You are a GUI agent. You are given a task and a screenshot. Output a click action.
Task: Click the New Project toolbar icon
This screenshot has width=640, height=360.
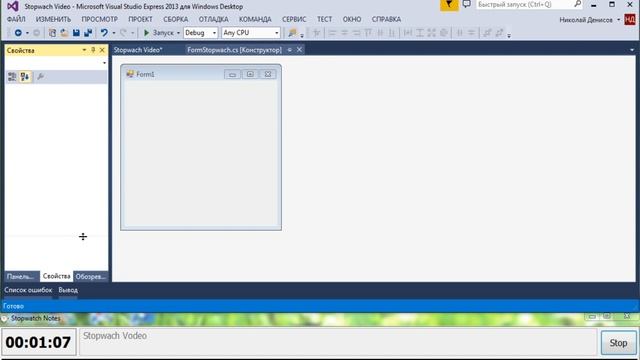tap(52, 33)
